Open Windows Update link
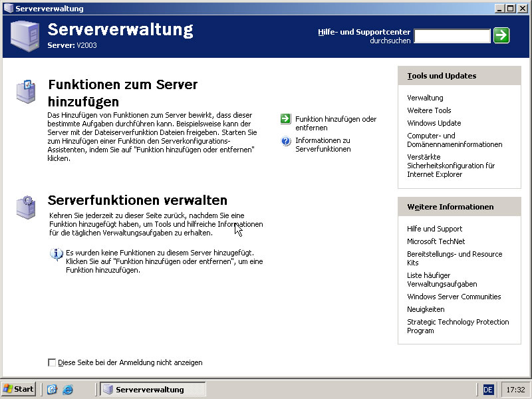Screen dimensions: 532x399 click(x=434, y=123)
